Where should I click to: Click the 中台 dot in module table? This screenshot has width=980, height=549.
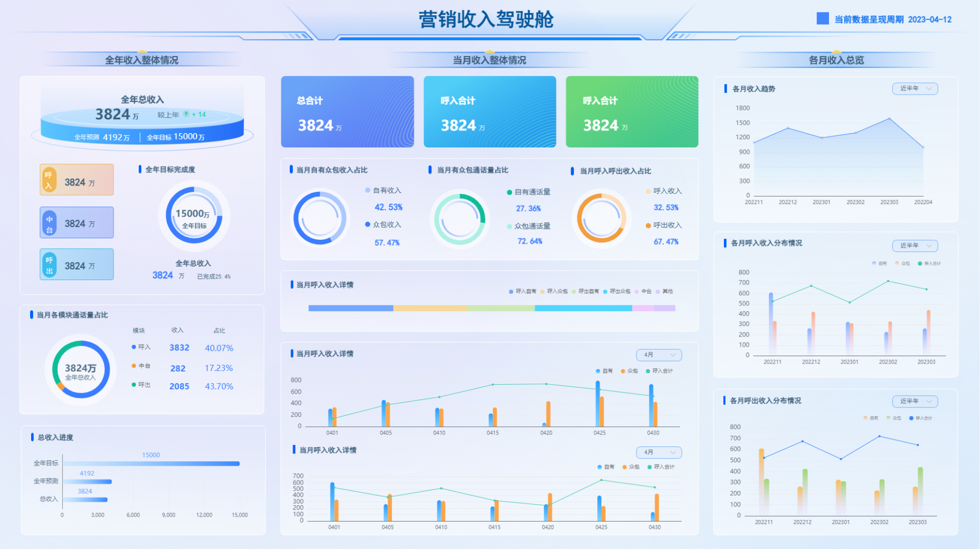(x=134, y=366)
